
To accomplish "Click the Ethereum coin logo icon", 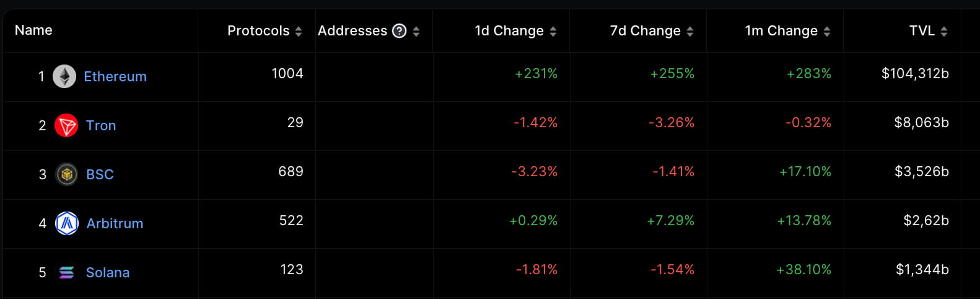I will pyautogui.click(x=64, y=76).
